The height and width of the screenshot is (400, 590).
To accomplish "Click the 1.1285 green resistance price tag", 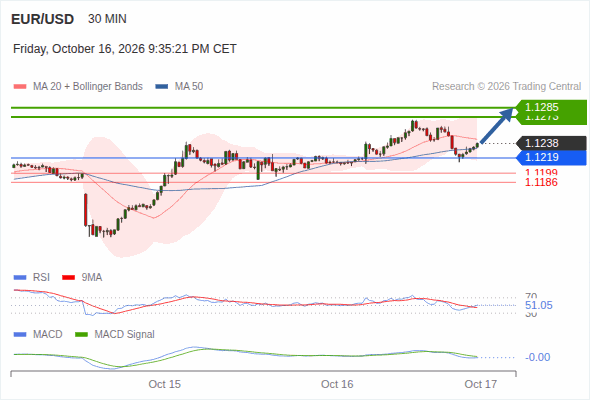I will coord(551,107).
